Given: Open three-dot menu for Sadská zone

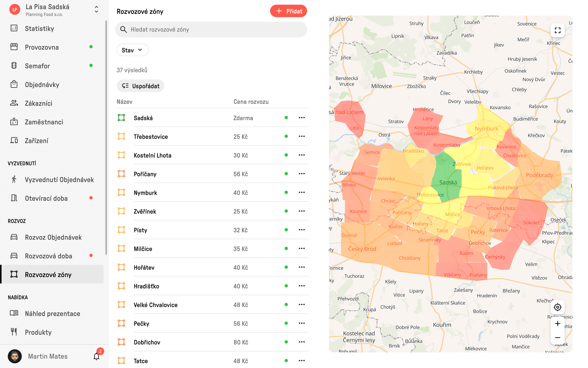Looking at the screenshot, I should 302,118.
